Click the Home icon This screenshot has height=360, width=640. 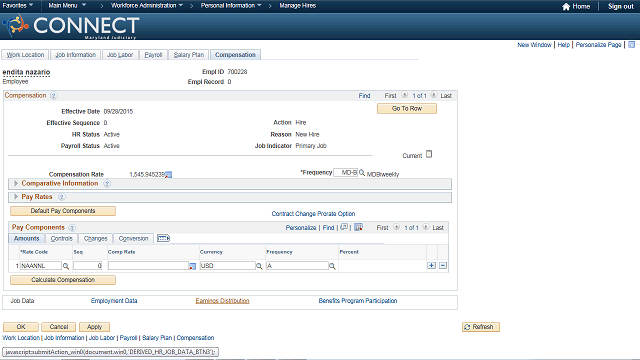click(566, 7)
